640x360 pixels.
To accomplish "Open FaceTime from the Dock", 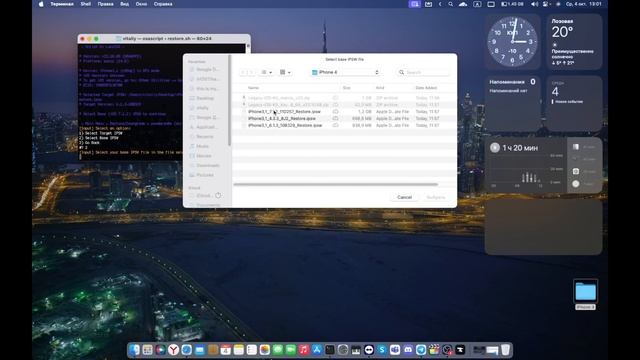I will click(x=291, y=350).
